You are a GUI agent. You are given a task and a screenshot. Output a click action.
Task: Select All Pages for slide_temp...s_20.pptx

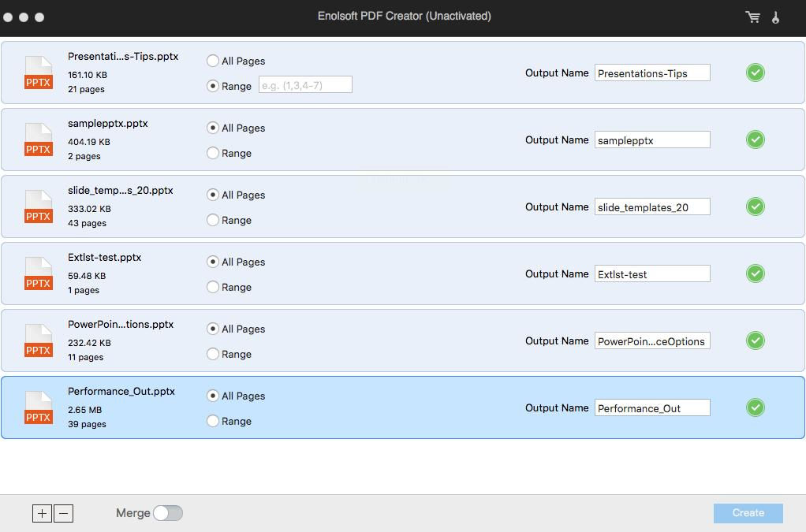point(213,195)
